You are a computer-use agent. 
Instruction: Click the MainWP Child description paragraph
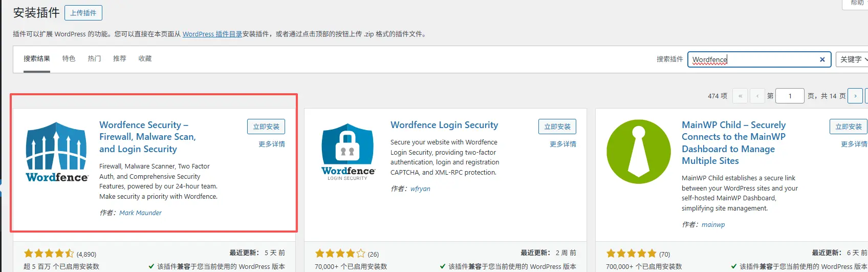click(x=740, y=193)
